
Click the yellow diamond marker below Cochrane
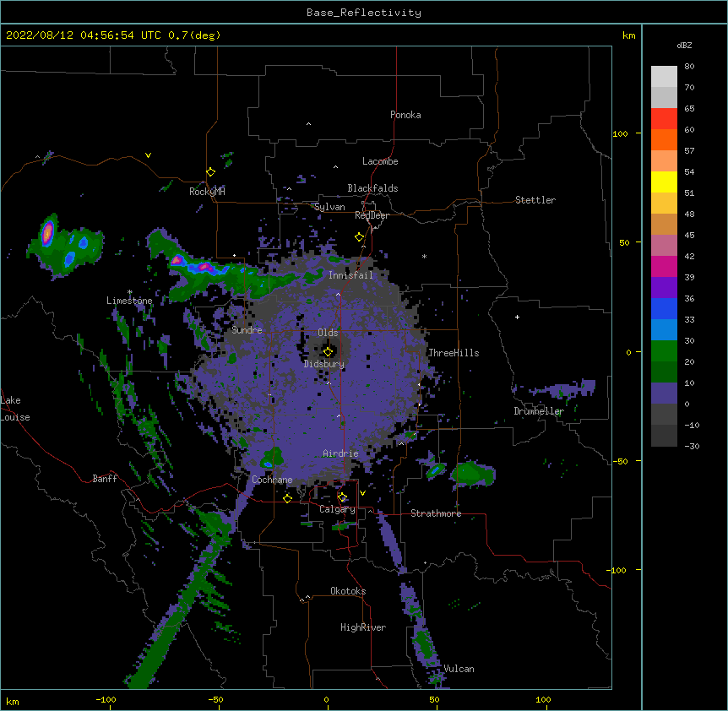pyautogui.click(x=287, y=498)
